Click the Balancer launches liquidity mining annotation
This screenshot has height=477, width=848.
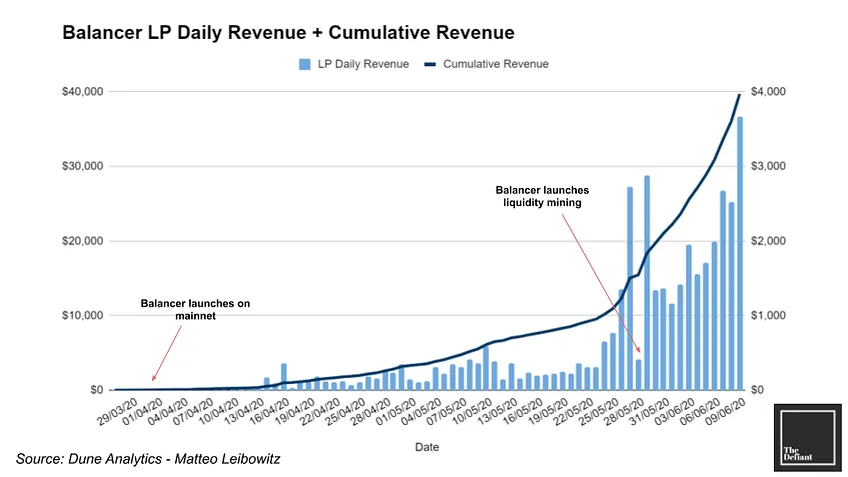click(542, 196)
